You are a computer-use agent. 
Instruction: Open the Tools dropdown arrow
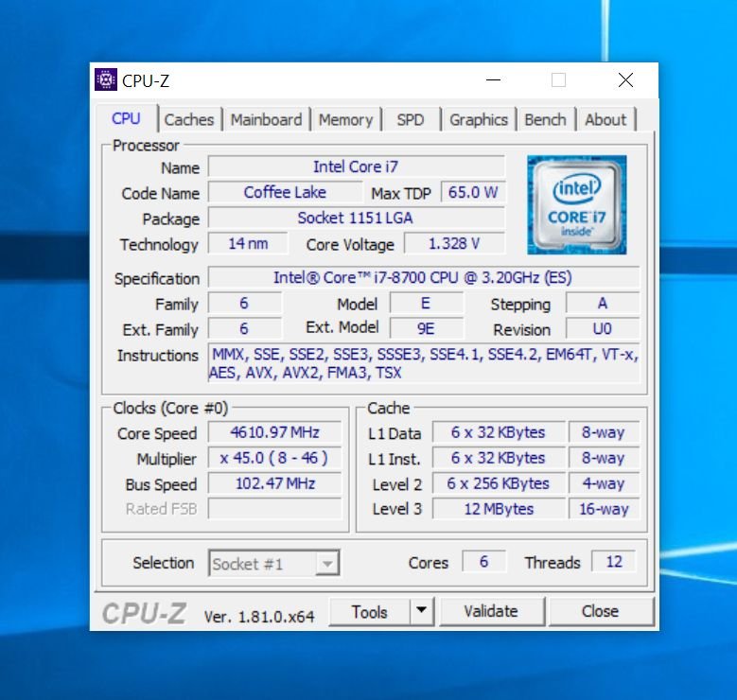(x=422, y=611)
